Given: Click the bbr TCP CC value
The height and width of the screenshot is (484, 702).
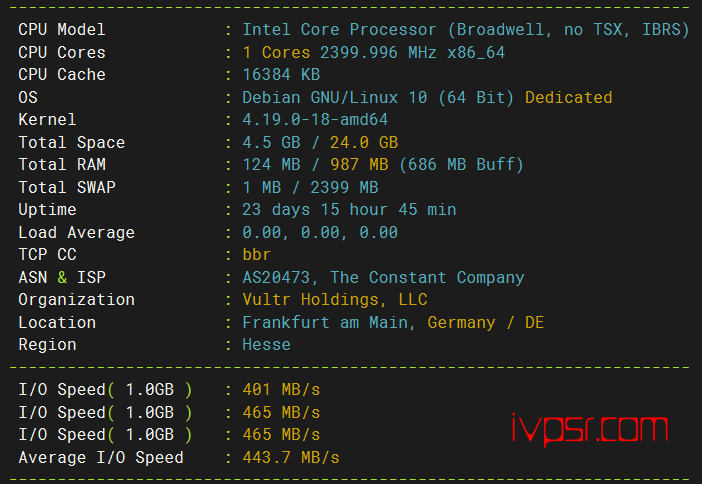Looking at the screenshot, I should pyautogui.click(x=257, y=254).
